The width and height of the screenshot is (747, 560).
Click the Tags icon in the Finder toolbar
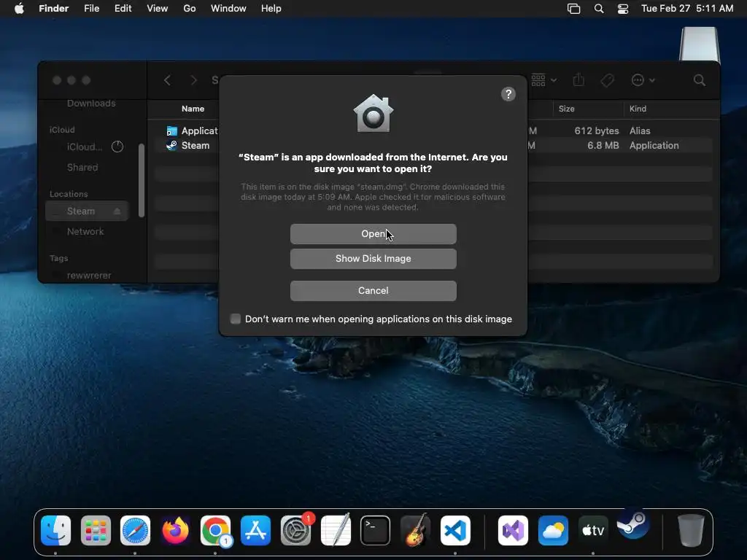tap(607, 80)
